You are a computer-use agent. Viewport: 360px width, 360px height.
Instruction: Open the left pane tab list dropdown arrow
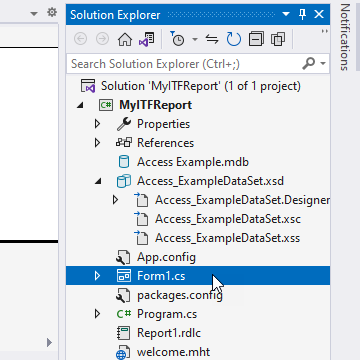(34, 14)
